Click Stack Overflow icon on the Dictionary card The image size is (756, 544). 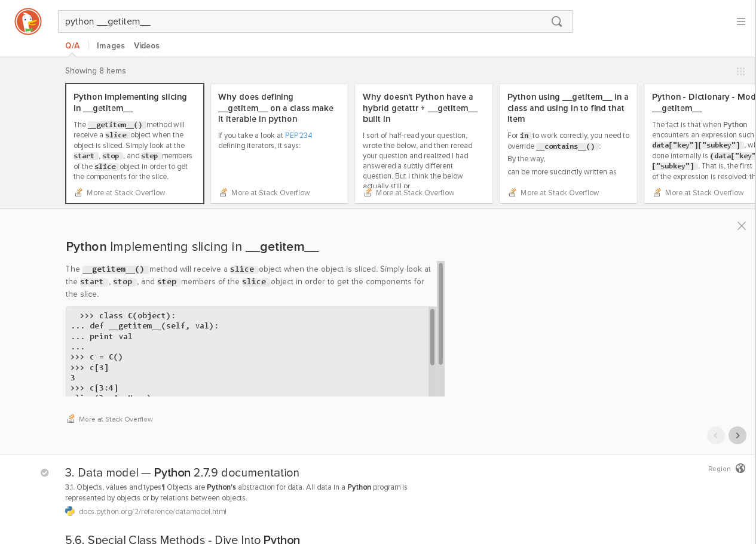click(657, 192)
